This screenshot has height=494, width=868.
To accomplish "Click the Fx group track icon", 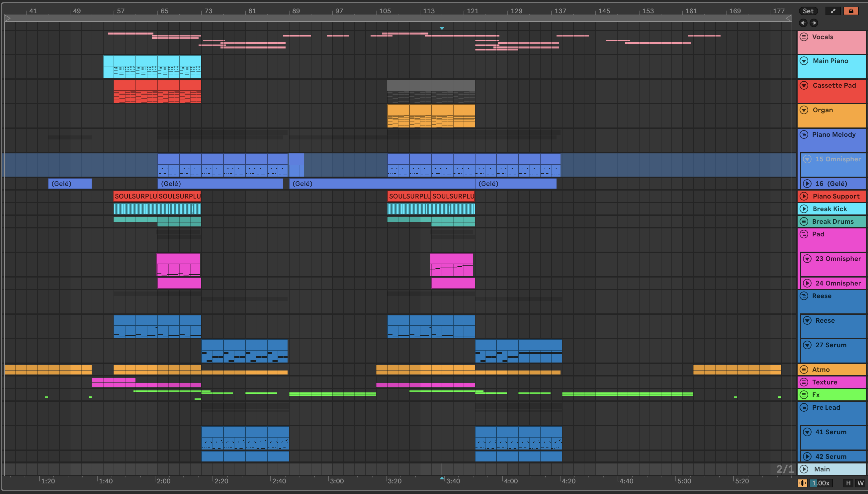I will [804, 395].
